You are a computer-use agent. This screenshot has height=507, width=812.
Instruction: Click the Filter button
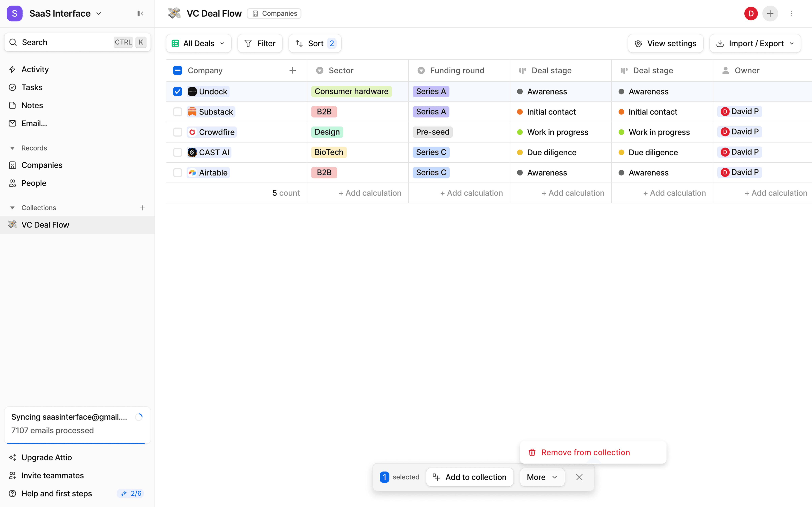point(260,43)
